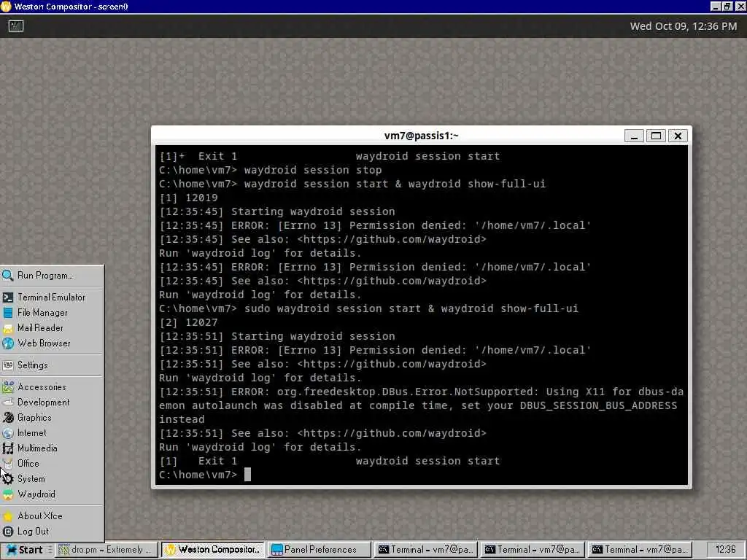Open About Xfce entry
747x560 pixels.
click(52, 516)
